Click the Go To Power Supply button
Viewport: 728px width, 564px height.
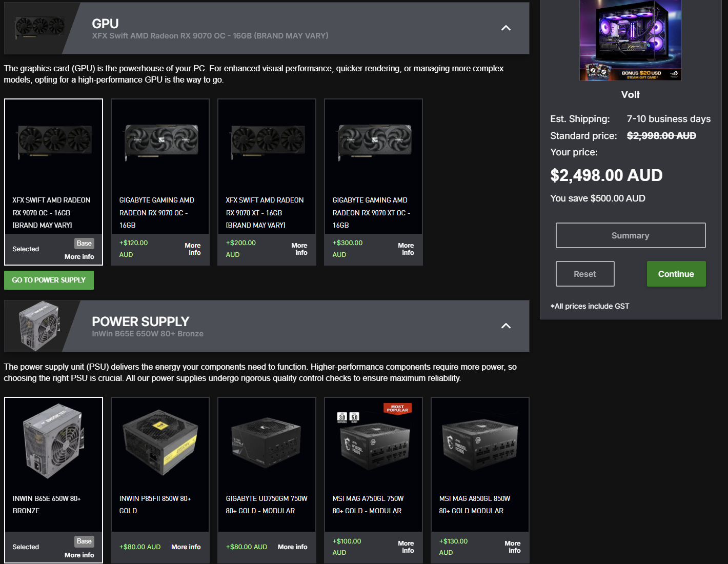[49, 280]
